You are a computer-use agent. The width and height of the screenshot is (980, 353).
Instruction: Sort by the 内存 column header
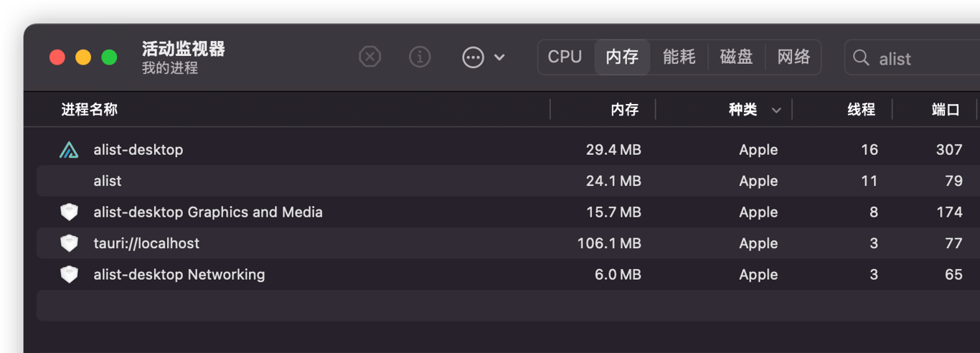point(624,110)
